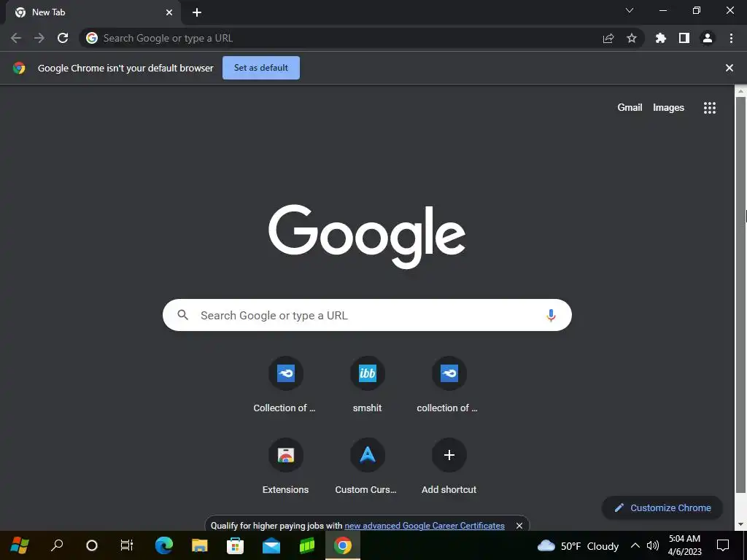The height and width of the screenshot is (560, 747).
Task: Open the Extensions puzzle-piece menu
Action: pos(661,38)
